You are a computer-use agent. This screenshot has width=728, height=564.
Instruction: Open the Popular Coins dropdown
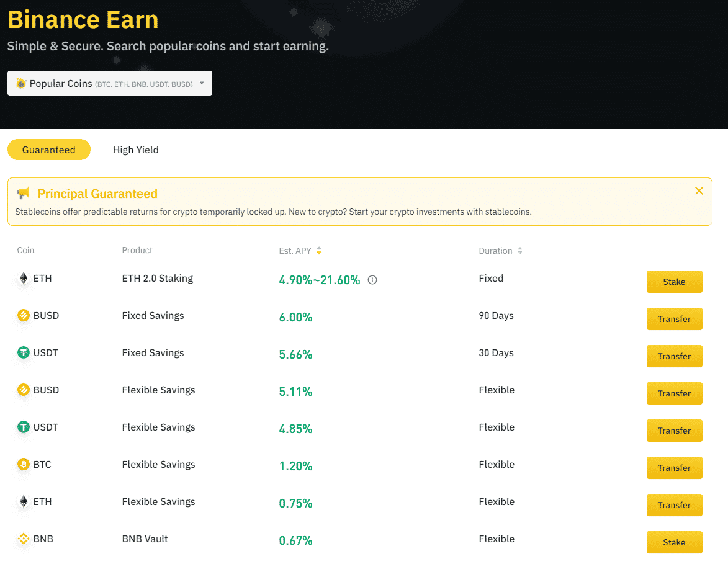point(110,83)
